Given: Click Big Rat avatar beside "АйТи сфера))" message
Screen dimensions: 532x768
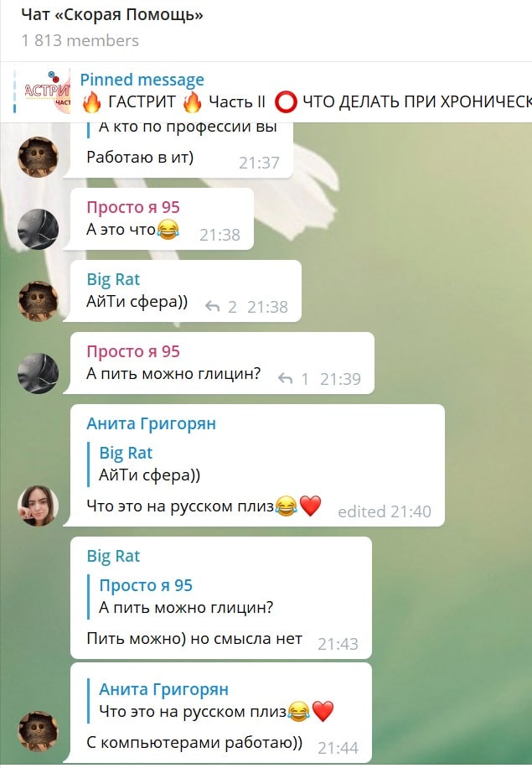Looking at the screenshot, I should (x=39, y=301).
